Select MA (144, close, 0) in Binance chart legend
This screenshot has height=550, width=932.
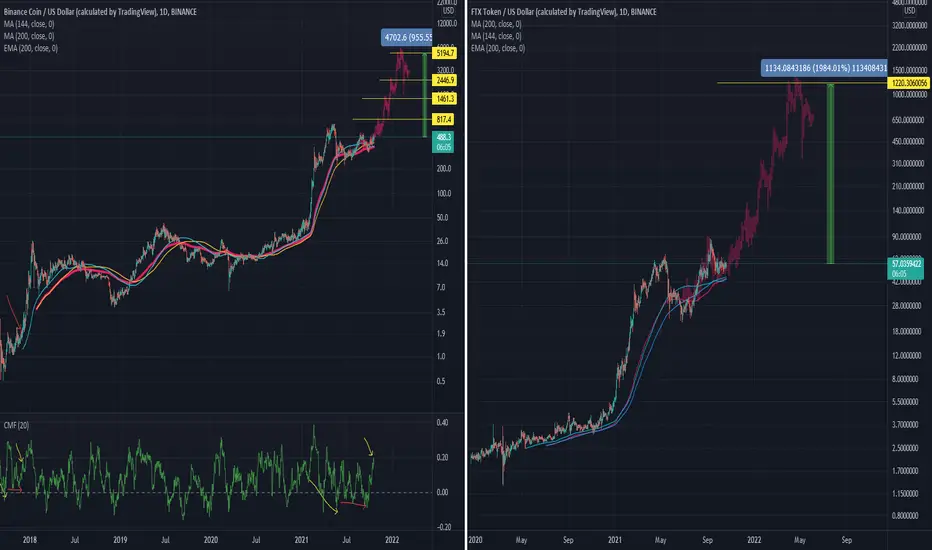(x=29, y=24)
